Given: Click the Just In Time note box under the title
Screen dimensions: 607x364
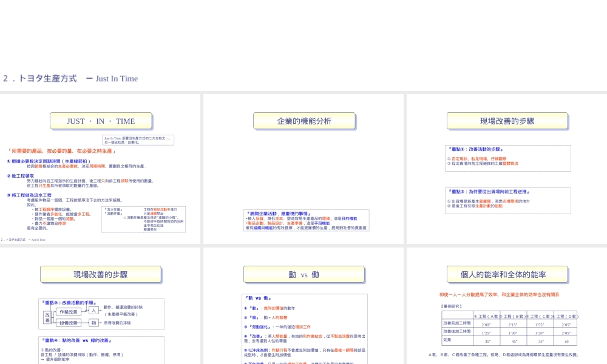Looking at the screenshot, I should point(138,140).
